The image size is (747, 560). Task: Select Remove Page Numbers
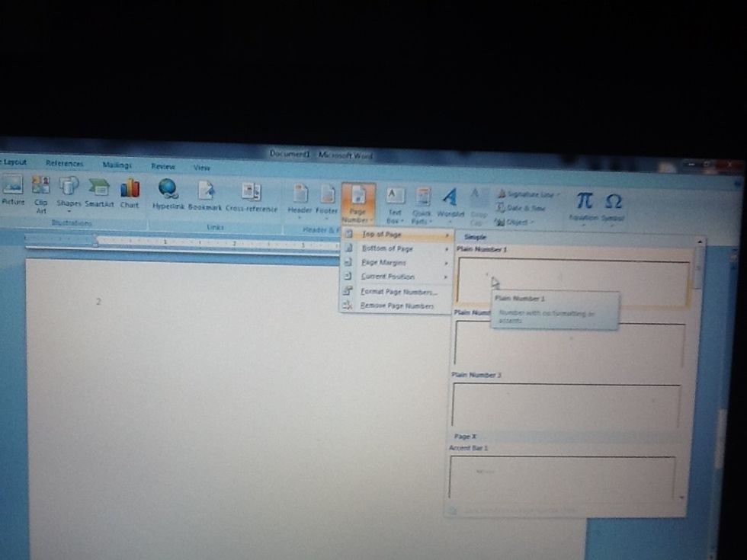tap(396, 306)
